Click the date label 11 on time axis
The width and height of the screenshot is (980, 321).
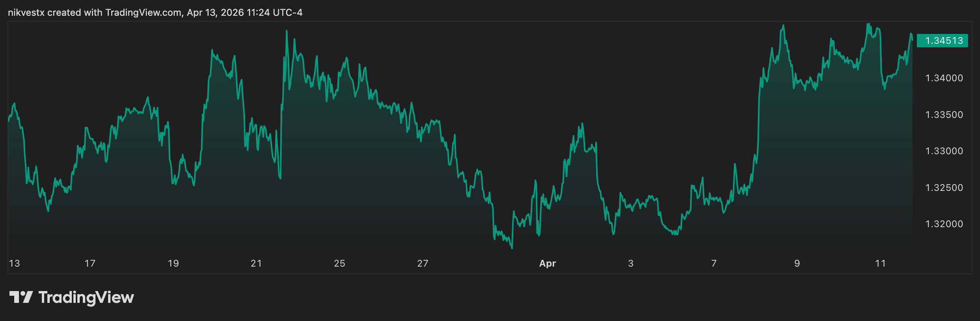[881, 263]
